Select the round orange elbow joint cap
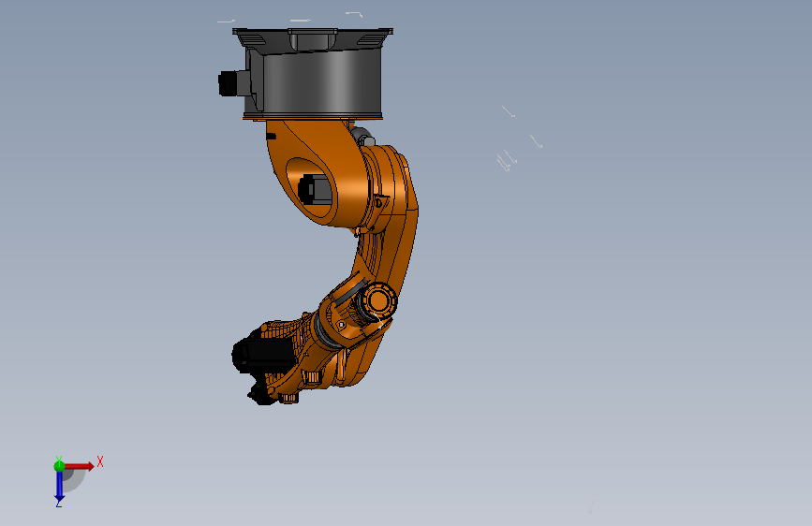Viewport: 812px width, 526px height. 378,301
